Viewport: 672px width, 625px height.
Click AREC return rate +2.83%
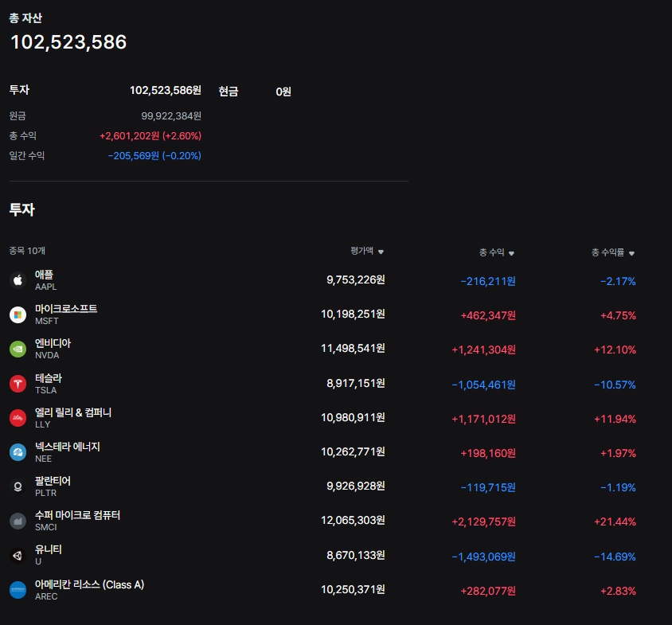619,591
